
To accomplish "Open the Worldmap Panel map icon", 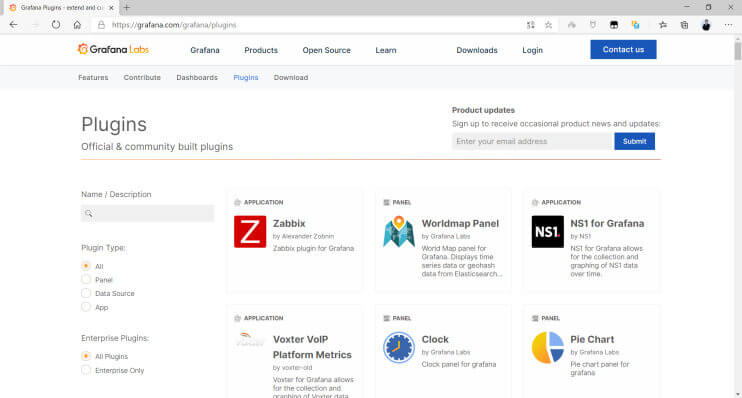I will click(399, 231).
